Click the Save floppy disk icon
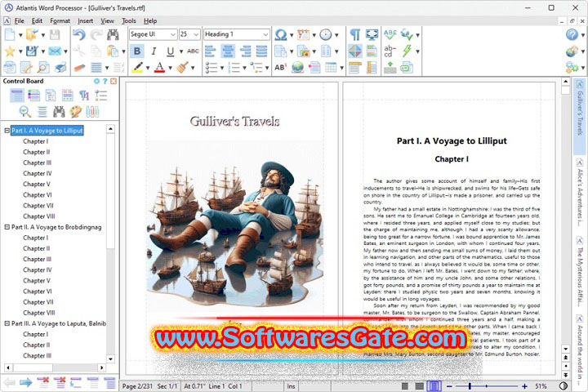Viewport: 588px width, 392px height. (x=55, y=35)
